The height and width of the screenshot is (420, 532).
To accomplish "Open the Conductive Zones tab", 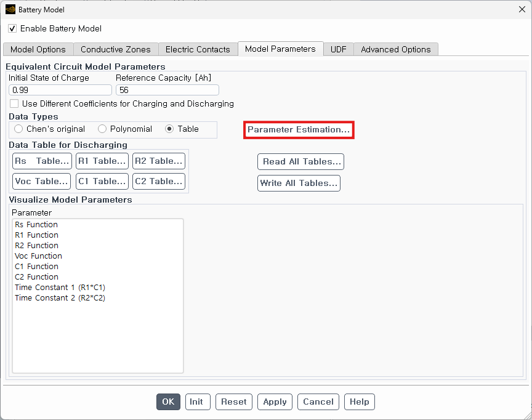I will tap(116, 49).
